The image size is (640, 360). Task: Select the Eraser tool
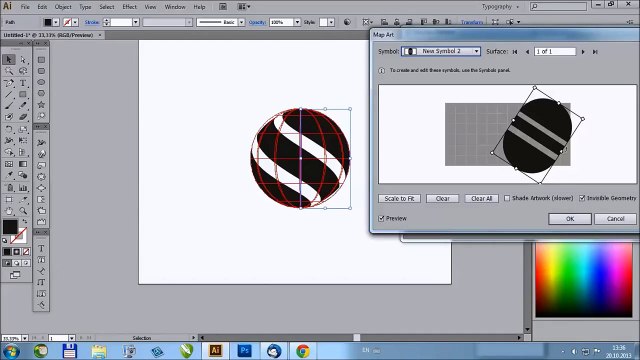tap(23, 117)
